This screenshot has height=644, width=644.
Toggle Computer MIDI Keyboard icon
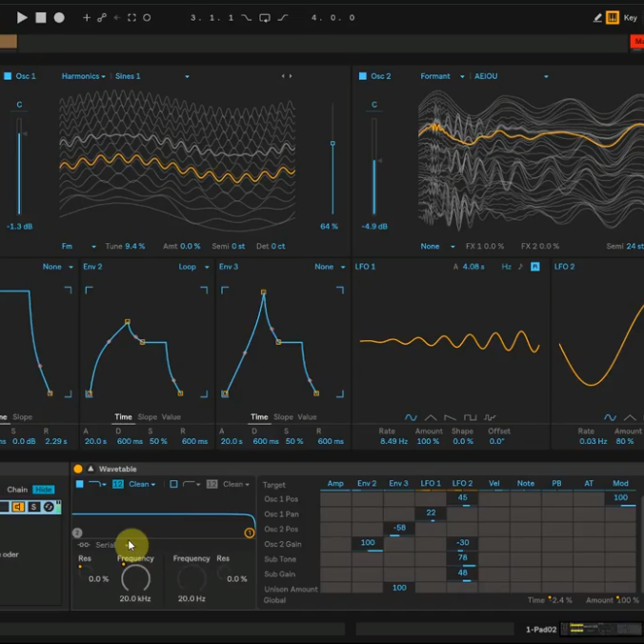612,18
